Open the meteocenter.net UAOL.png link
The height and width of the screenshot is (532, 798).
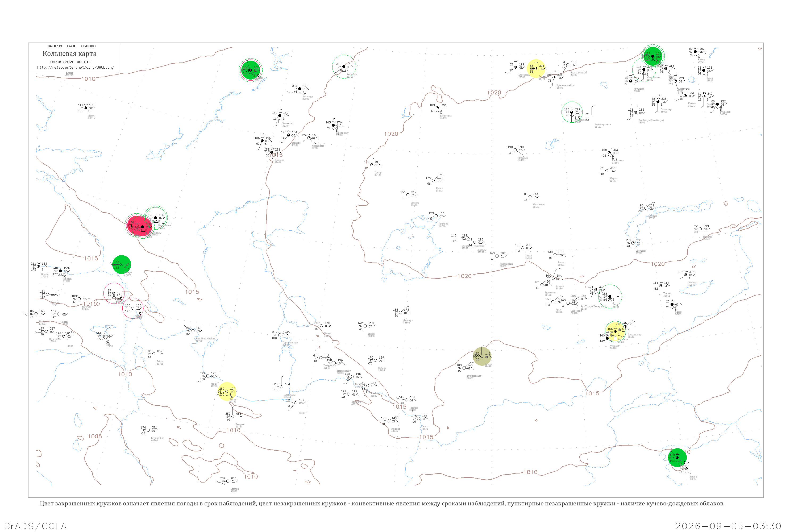(x=75, y=68)
